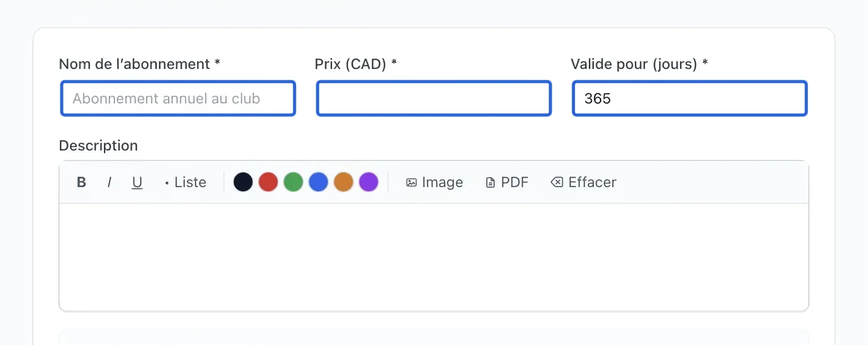Set text color to blue swatch
Screen dimensions: 868x345
318,182
